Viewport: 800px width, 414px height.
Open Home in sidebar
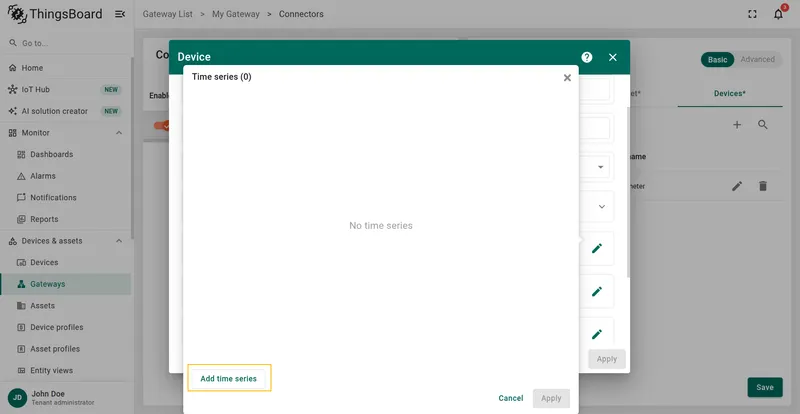tap(65, 68)
